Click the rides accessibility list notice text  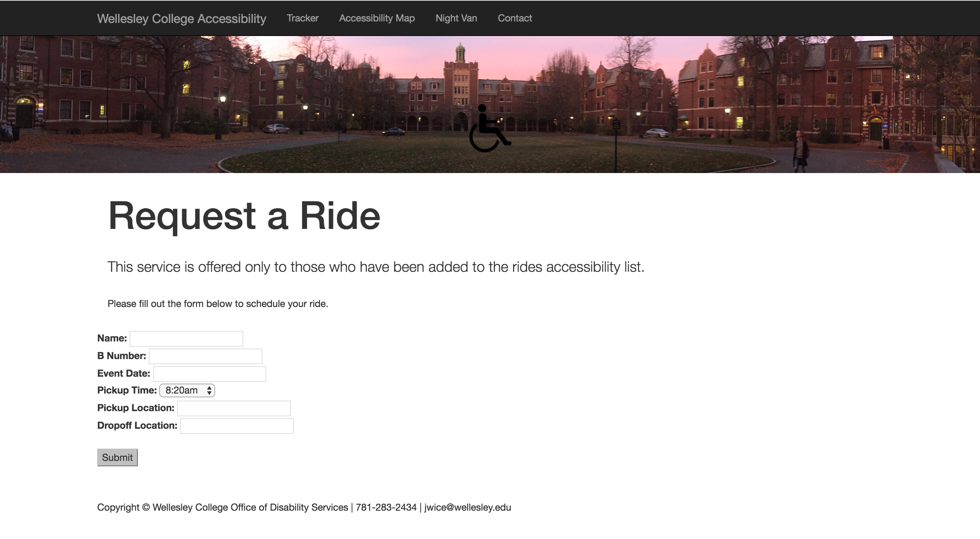376,267
